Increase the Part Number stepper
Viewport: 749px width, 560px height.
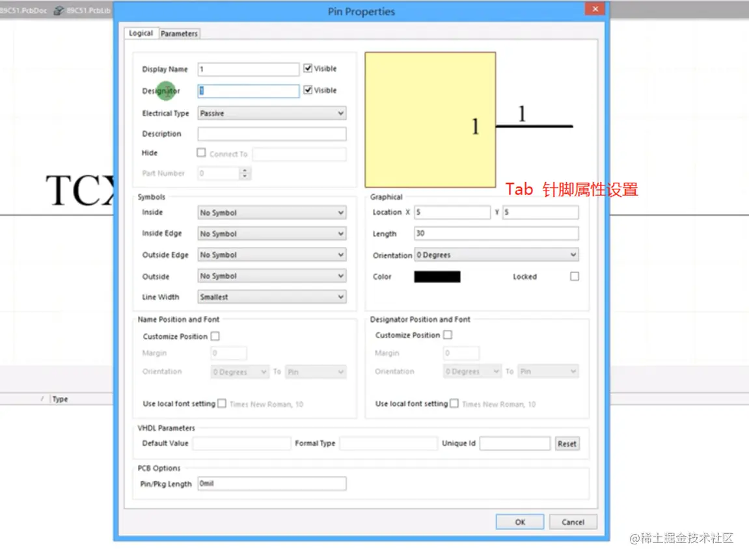(245, 170)
